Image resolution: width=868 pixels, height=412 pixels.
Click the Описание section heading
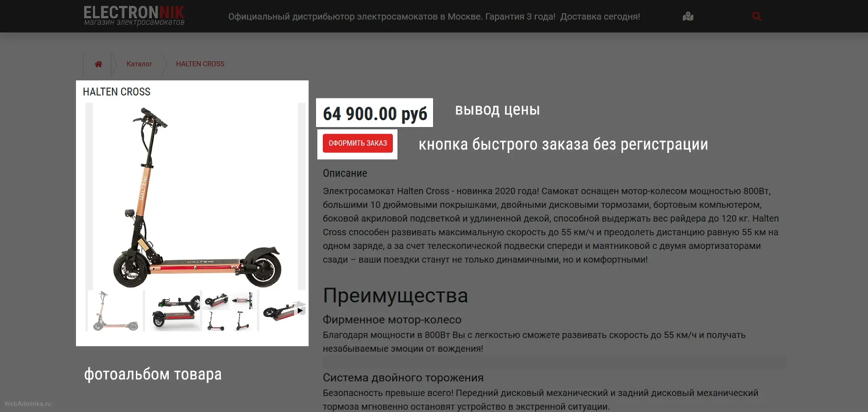[345, 173]
